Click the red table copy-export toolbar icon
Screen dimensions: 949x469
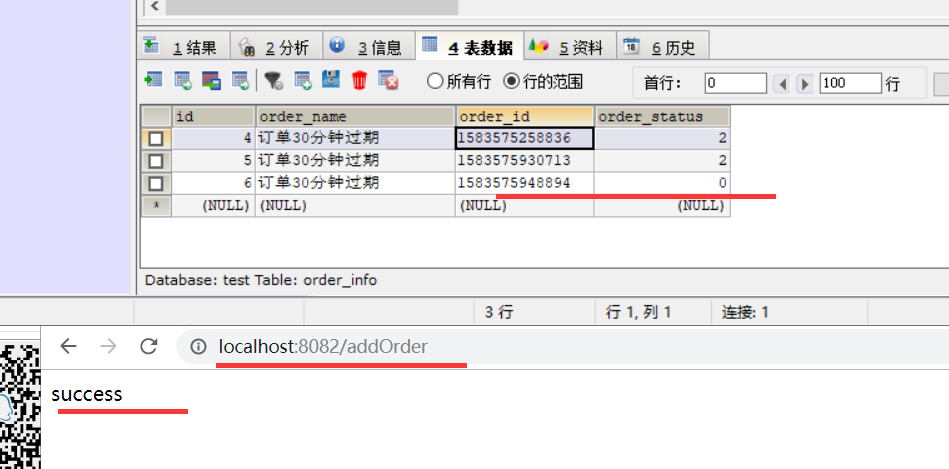211,80
